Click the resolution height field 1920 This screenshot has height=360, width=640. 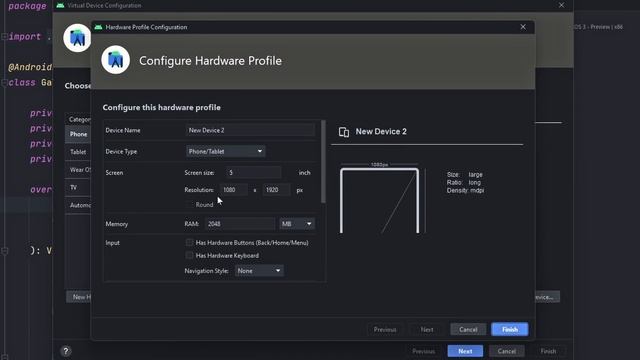(276, 190)
